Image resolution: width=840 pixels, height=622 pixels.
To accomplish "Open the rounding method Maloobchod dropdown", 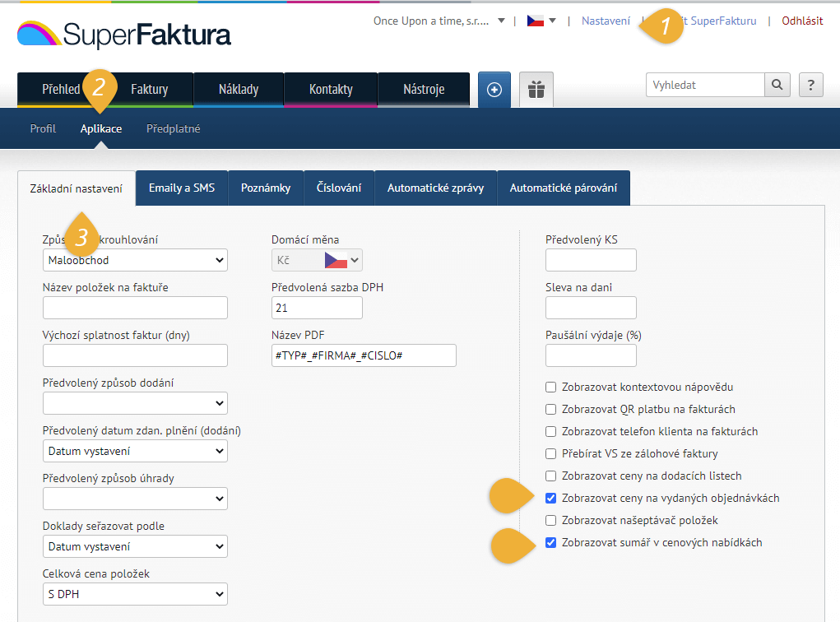I will tap(135, 260).
